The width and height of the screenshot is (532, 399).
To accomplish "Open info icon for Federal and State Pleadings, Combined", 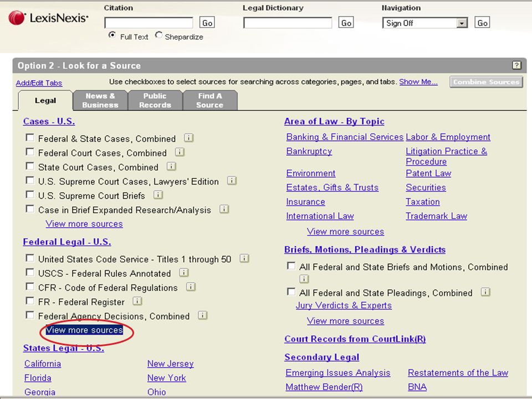I will point(485,292).
